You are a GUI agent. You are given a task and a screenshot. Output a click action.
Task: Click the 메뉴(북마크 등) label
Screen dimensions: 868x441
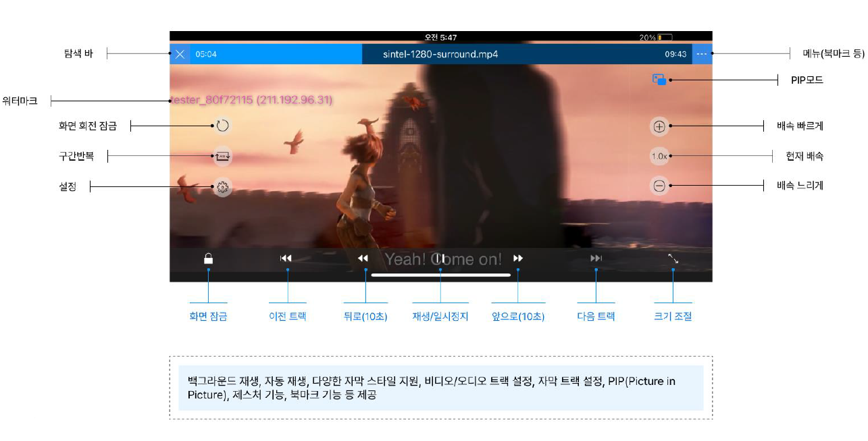834,53
